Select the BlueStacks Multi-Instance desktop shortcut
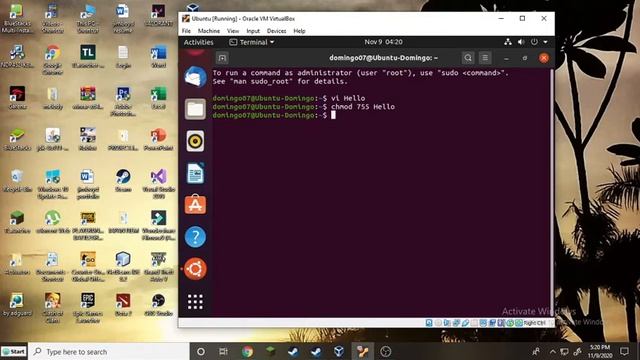The height and width of the screenshot is (360, 640). pyautogui.click(x=17, y=18)
